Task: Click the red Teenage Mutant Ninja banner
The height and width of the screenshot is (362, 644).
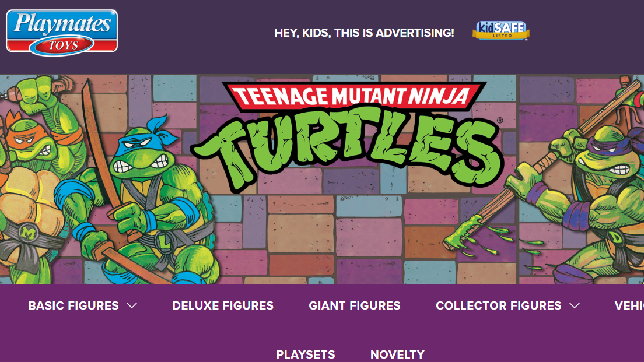Action: click(x=354, y=96)
